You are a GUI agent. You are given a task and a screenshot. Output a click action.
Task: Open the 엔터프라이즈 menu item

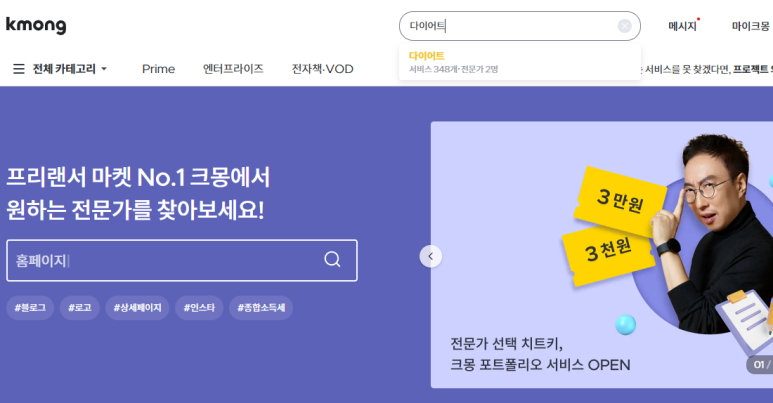point(233,69)
